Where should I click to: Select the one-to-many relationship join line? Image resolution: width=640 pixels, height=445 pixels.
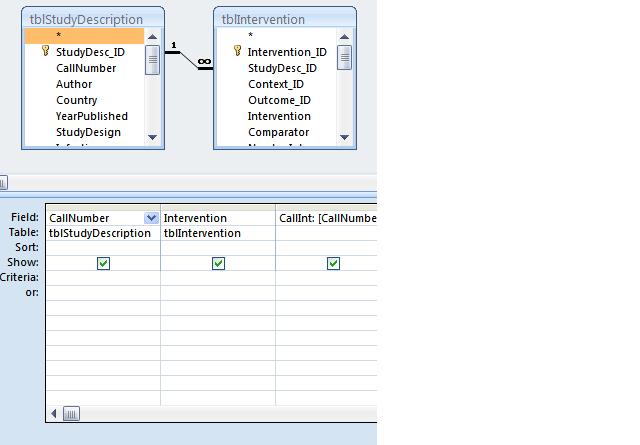click(189, 60)
